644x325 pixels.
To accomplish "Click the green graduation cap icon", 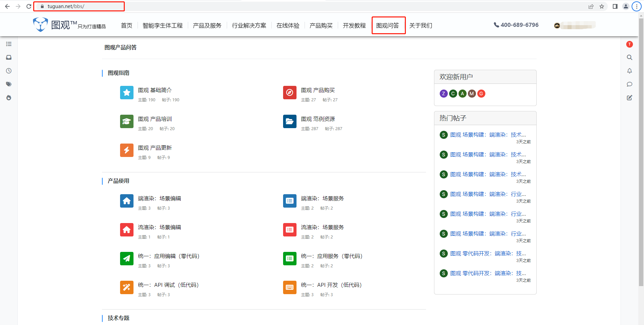I will pyautogui.click(x=127, y=121).
